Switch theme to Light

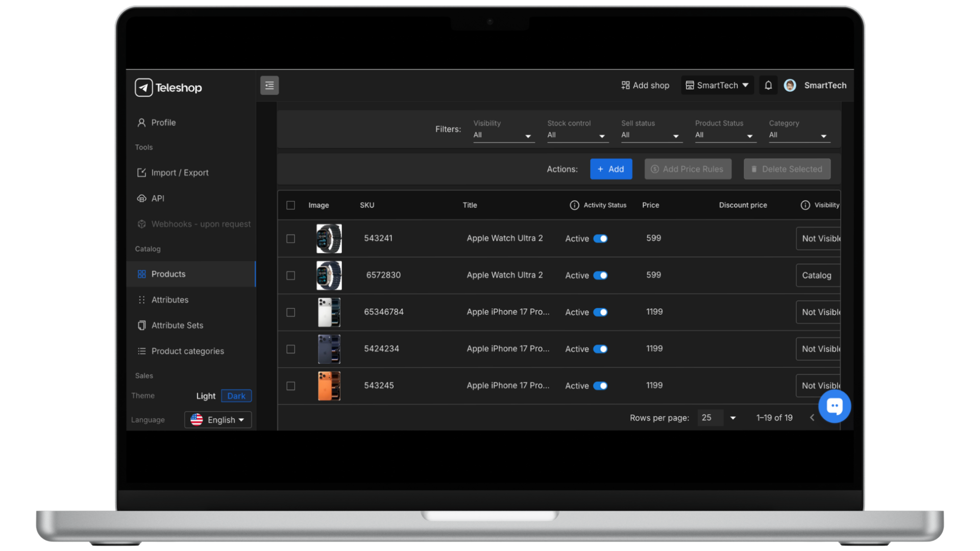click(x=206, y=396)
